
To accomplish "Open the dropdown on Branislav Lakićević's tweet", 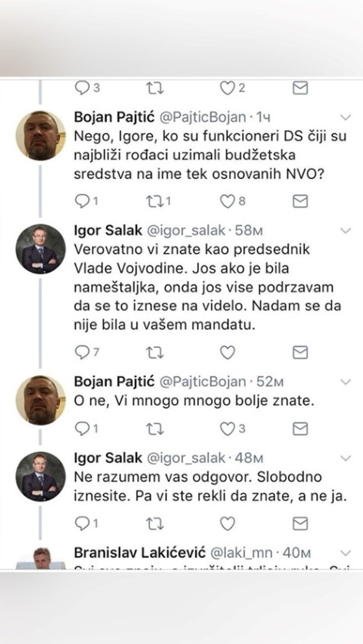I will [x=346, y=552].
